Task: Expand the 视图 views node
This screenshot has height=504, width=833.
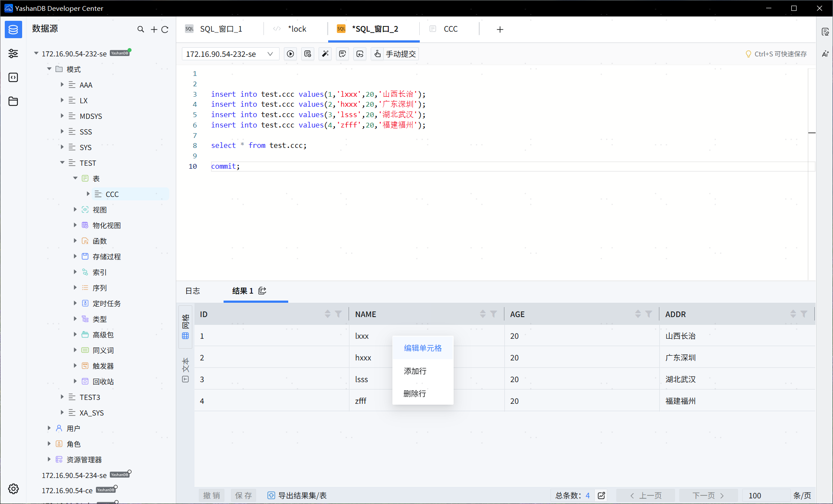Action: pos(75,209)
